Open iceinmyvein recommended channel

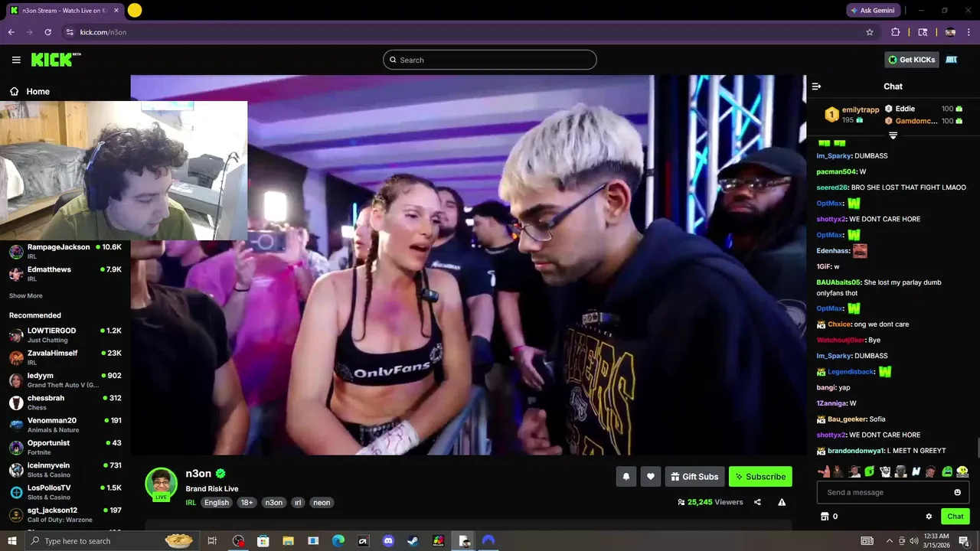click(x=65, y=469)
